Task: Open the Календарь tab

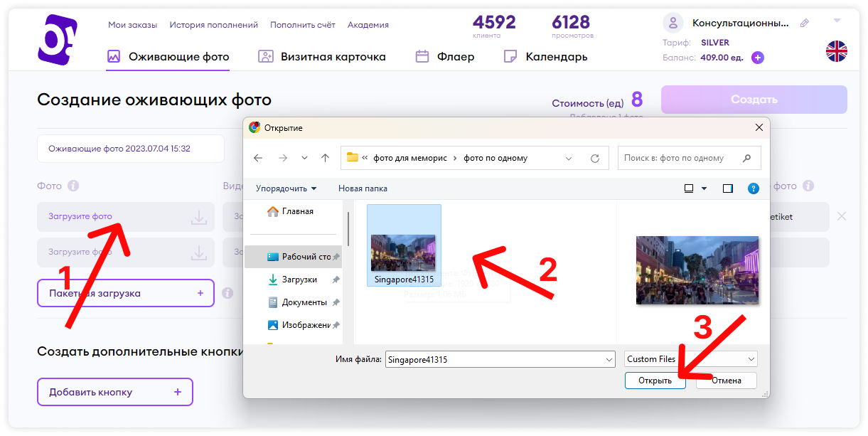Action: coord(545,57)
